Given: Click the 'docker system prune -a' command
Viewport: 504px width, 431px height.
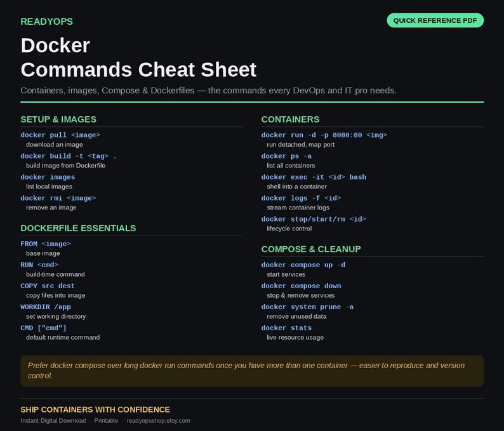Looking at the screenshot, I should click(307, 307).
